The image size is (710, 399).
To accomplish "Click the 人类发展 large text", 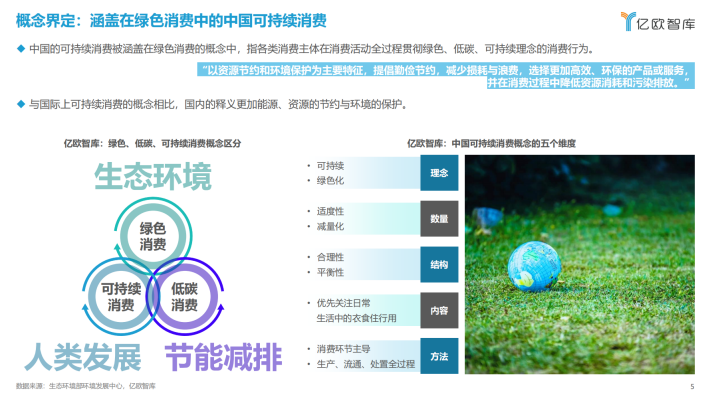I will [83, 357].
